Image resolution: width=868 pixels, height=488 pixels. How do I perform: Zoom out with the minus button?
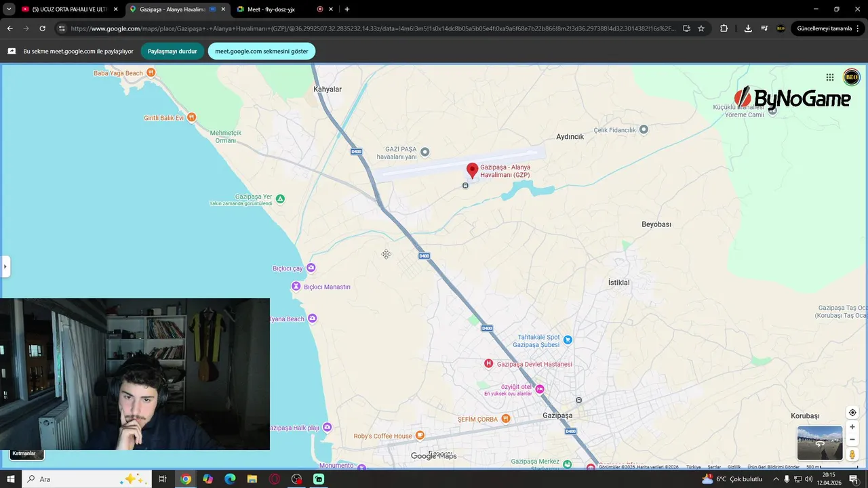point(852,439)
